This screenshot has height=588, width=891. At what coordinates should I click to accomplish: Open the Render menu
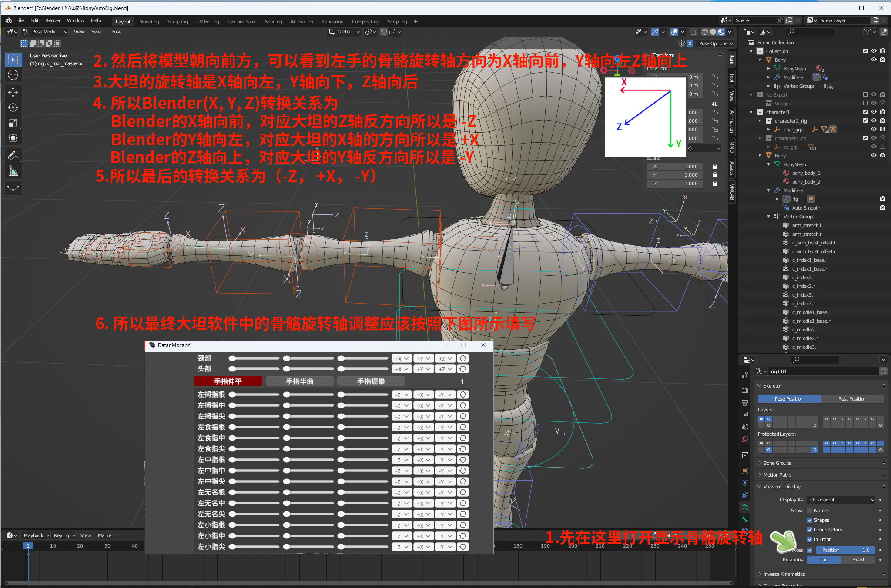(53, 20)
